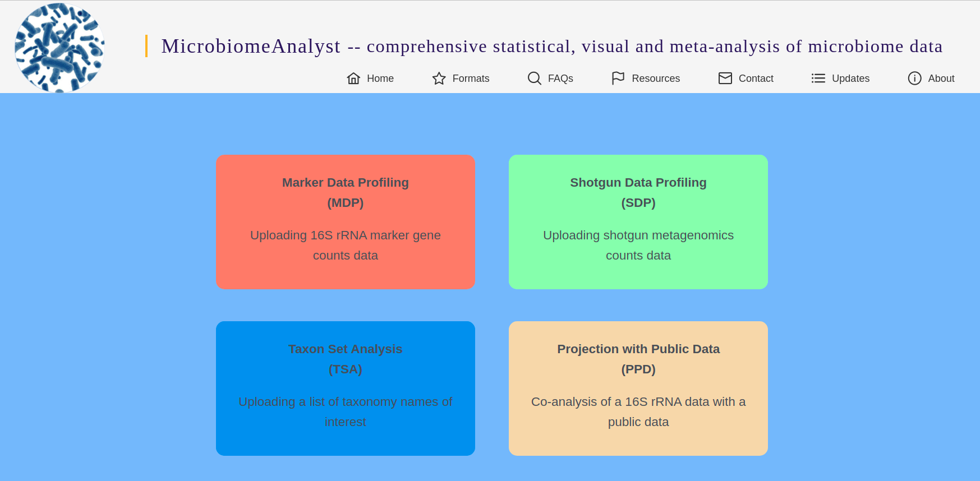
Task: Launch Projection with Public Data
Action: click(x=638, y=388)
